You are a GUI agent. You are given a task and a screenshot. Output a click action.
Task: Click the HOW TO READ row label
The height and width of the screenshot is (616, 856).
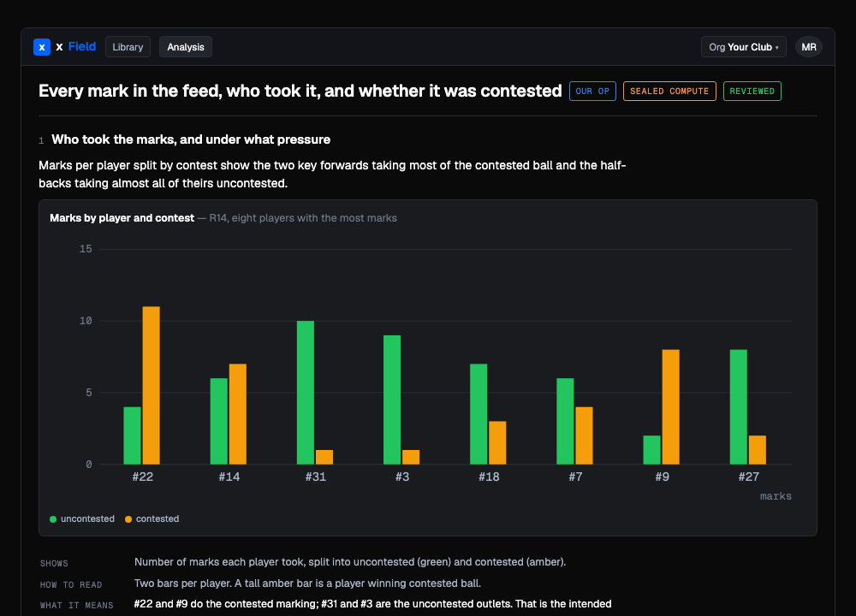click(x=71, y=585)
